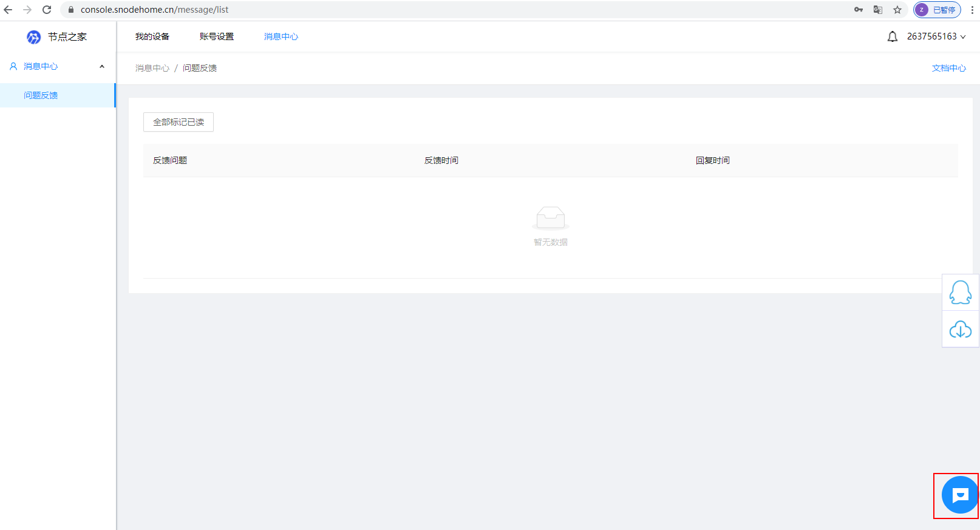Viewport: 980px width, 530px height.
Task: Click the cloud download icon
Action: click(961, 330)
